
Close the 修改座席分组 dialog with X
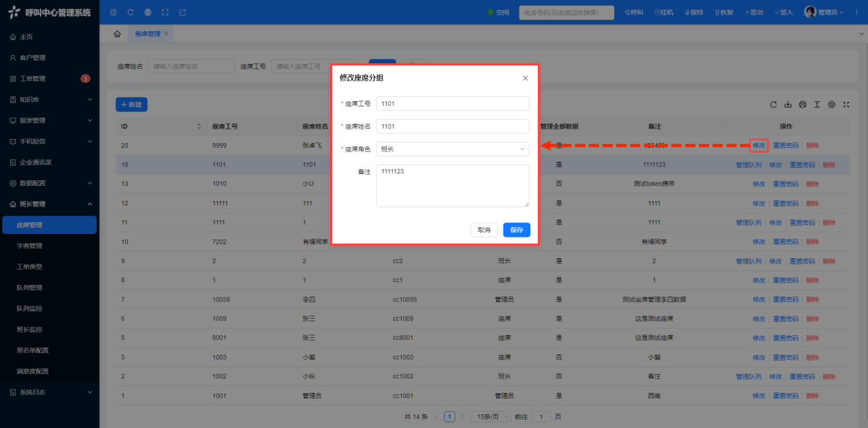(x=525, y=78)
